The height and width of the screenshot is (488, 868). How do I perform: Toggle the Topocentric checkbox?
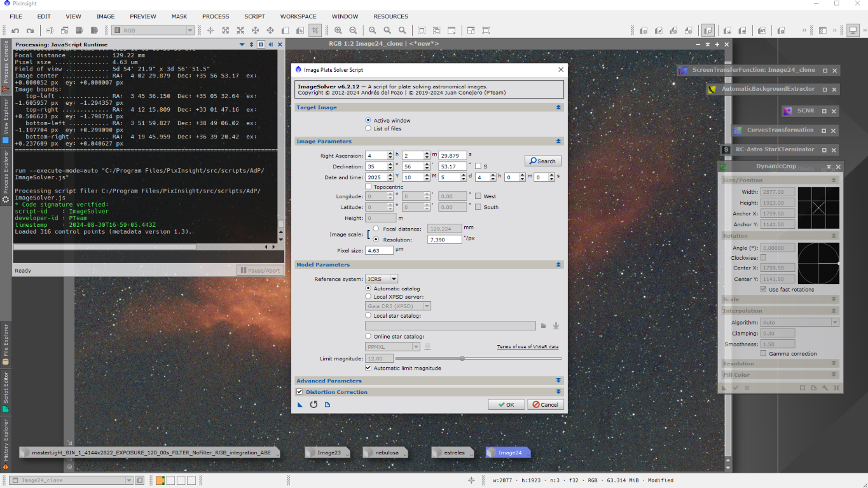click(368, 187)
